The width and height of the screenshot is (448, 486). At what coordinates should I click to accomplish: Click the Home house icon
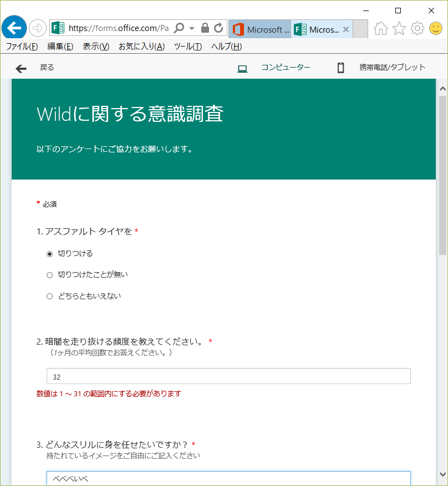[381, 28]
